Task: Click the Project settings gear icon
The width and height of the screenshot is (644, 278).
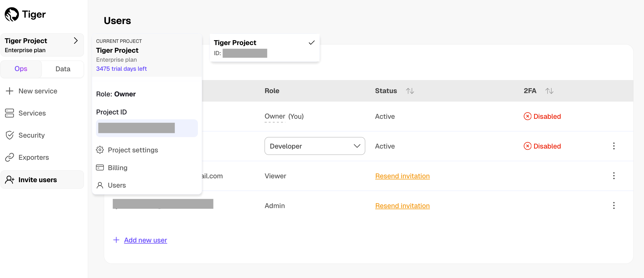Action: tap(100, 150)
